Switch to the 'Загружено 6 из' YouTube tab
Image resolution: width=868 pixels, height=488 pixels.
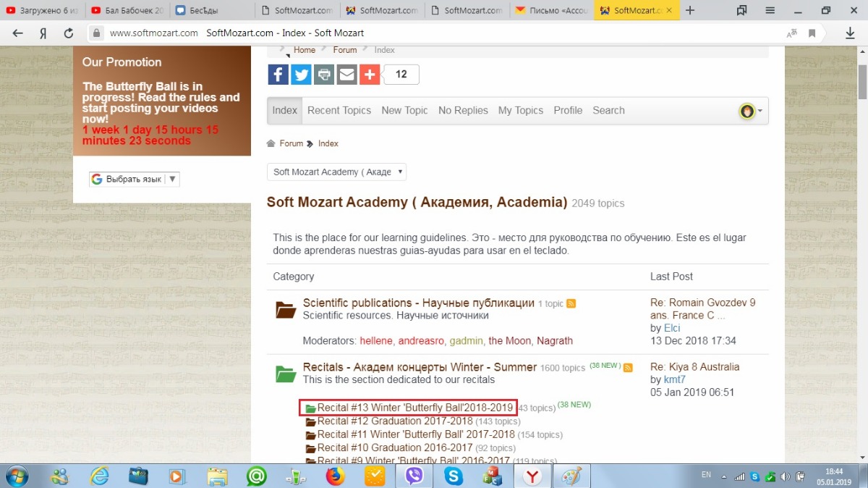[42, 10]
